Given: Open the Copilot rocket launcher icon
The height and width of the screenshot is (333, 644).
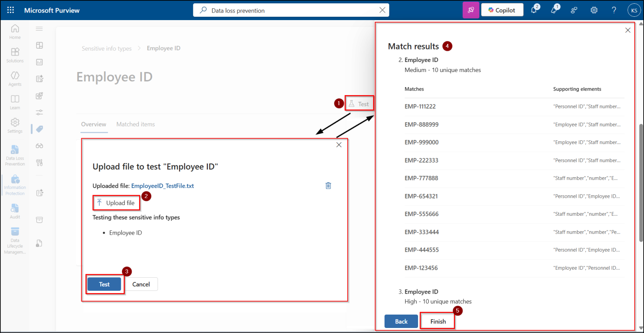Looking at the screenshot, I should [470, 10].
